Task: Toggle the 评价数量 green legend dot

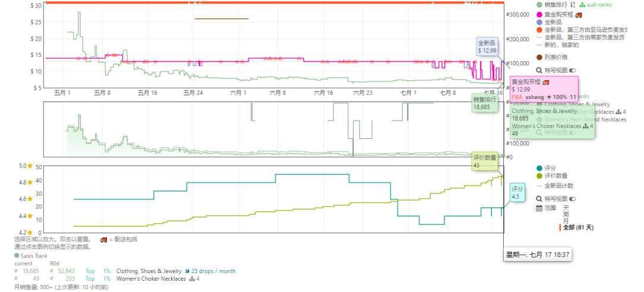Action: click(x=539, y=176)
